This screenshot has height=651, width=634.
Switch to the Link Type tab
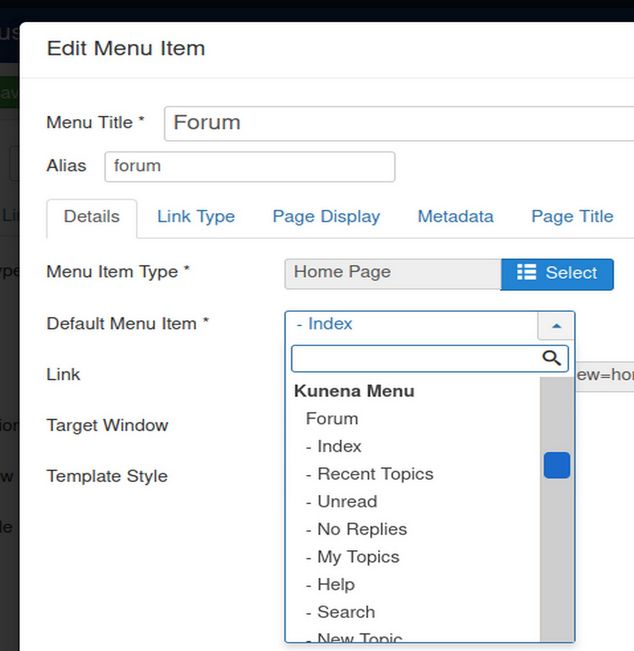tap(196, 217)
